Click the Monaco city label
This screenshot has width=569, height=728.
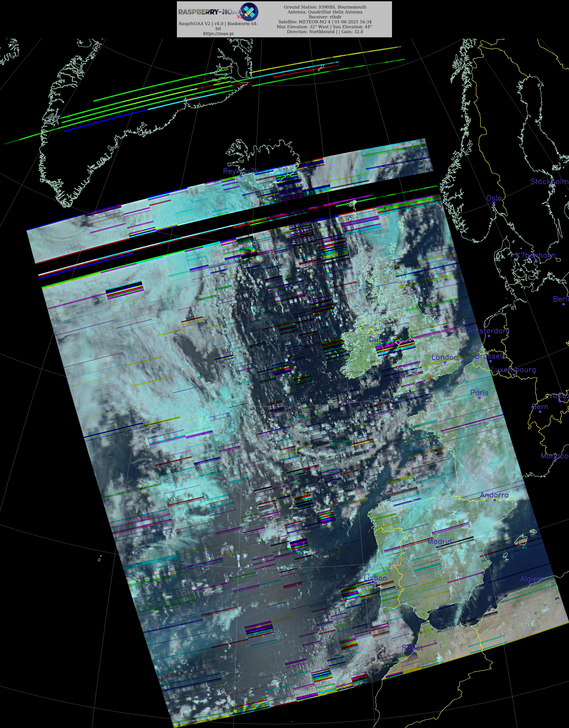coord(555,456)
